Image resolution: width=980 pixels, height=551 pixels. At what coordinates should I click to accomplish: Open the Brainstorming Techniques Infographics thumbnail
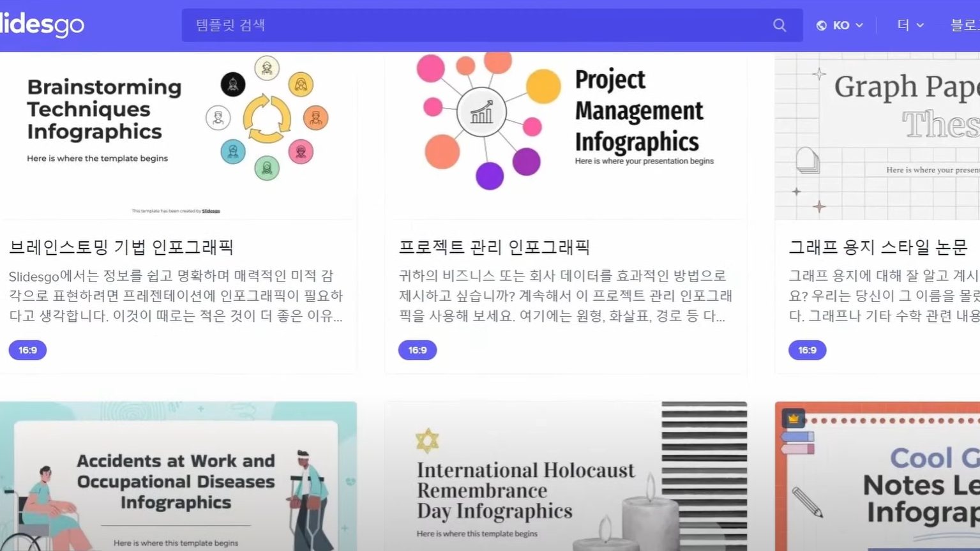point(179,134)
